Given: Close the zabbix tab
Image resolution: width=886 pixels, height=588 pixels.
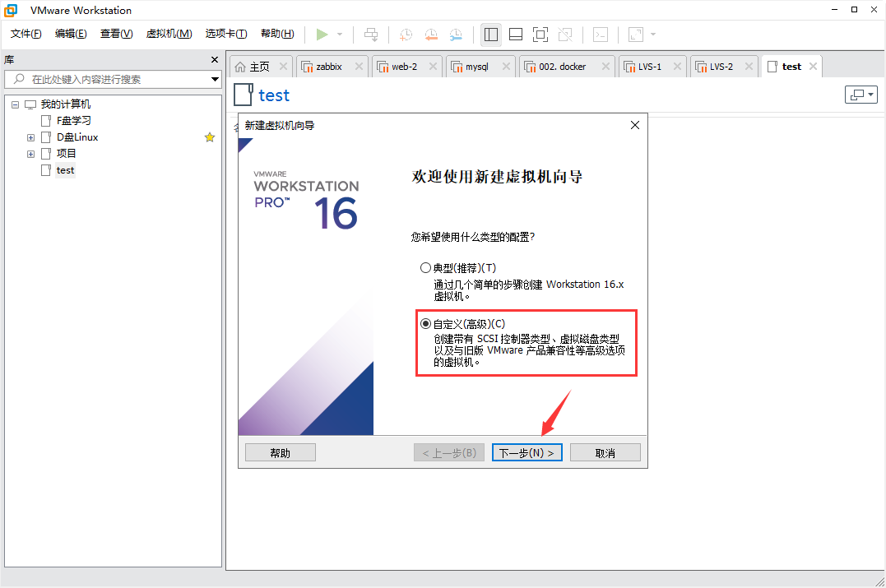Looking at the screenshot, I should click(359, 67).
